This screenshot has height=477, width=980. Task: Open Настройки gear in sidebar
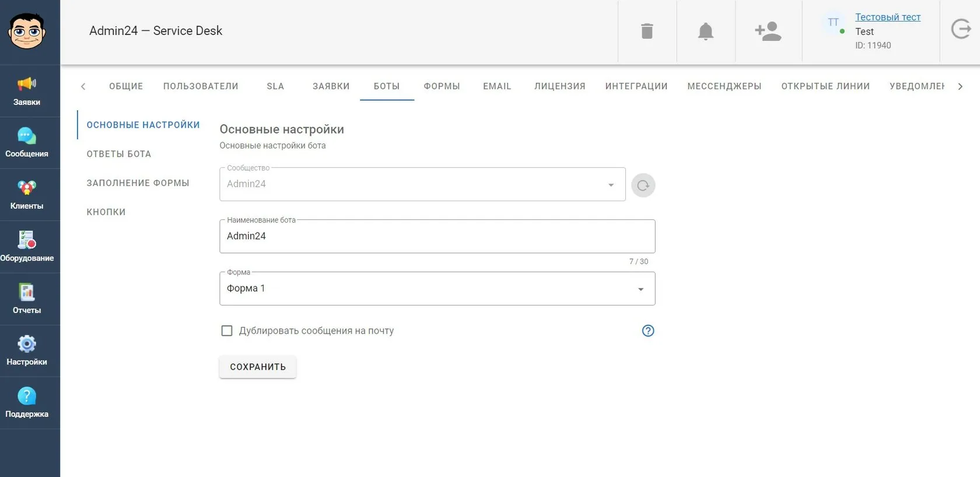(x=27, y=350)
